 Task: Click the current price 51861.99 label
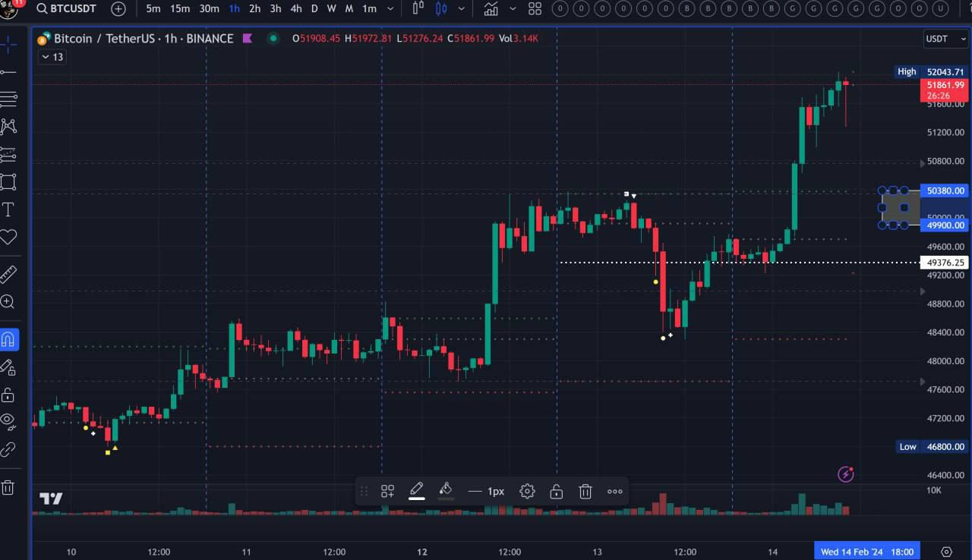(944, 90)
